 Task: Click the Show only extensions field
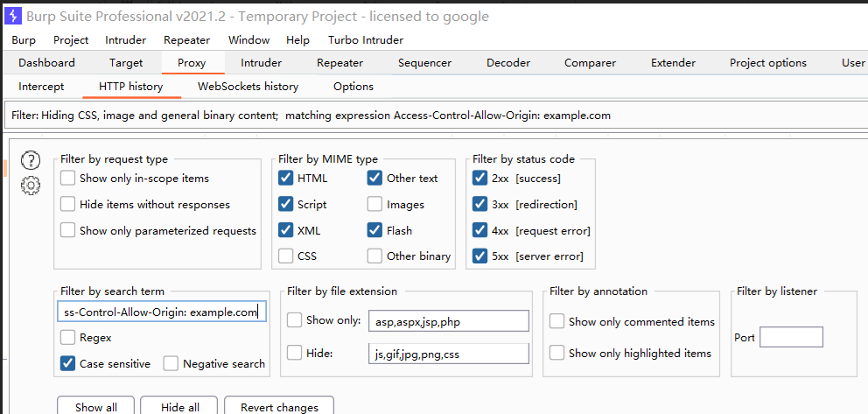[x=448, y=321]
